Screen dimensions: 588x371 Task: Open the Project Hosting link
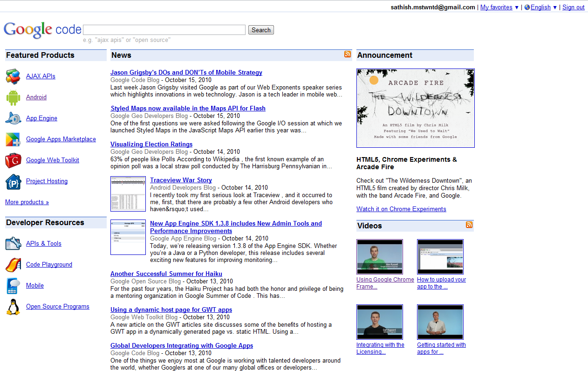pos(47,181)
